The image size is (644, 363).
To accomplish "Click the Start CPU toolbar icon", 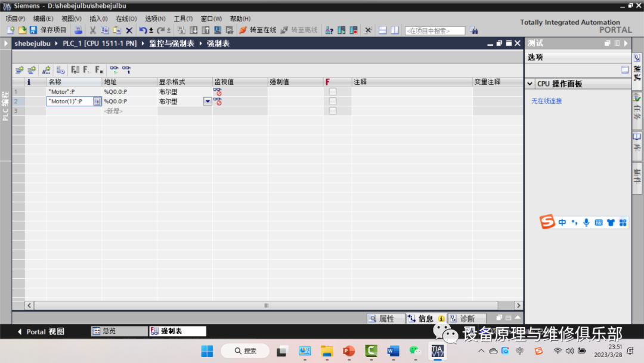I will [342, 30].
